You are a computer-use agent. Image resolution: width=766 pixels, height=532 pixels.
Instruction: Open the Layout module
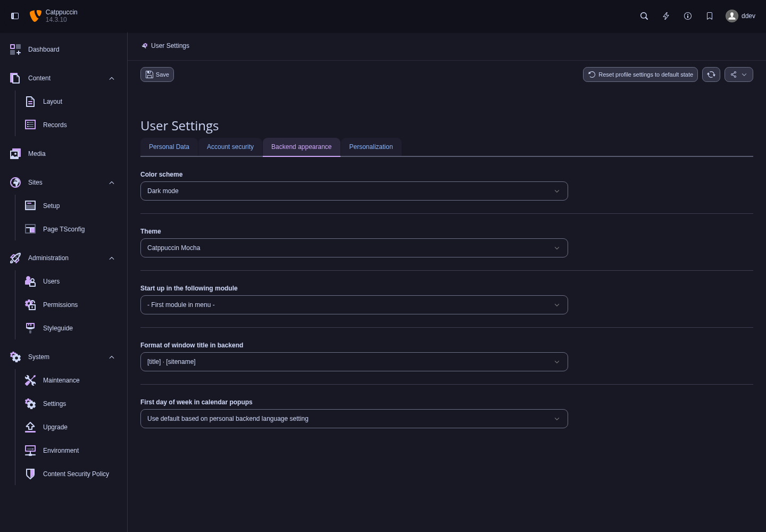click(x=71, y=102)
